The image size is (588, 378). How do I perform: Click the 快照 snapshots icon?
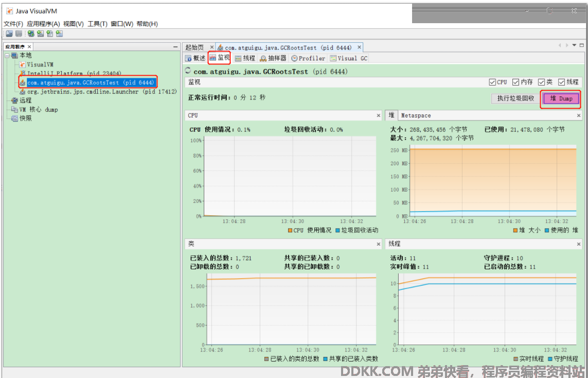(x=14, y=118)
